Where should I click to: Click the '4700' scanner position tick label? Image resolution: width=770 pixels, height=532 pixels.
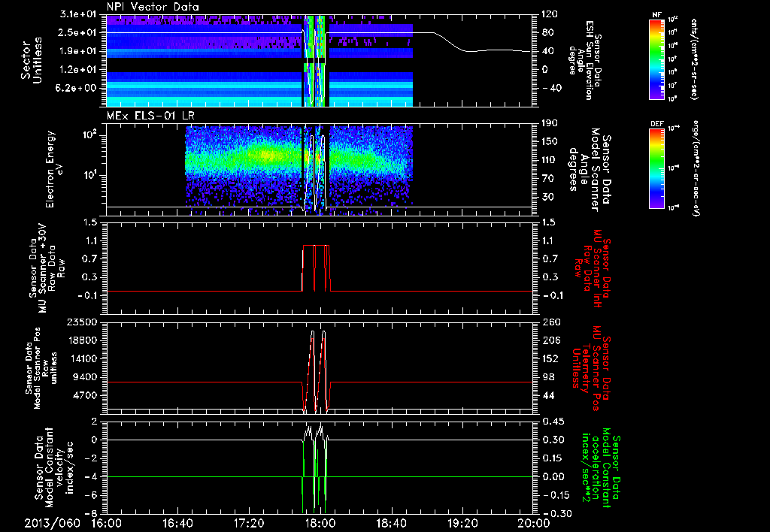point(86,395)
